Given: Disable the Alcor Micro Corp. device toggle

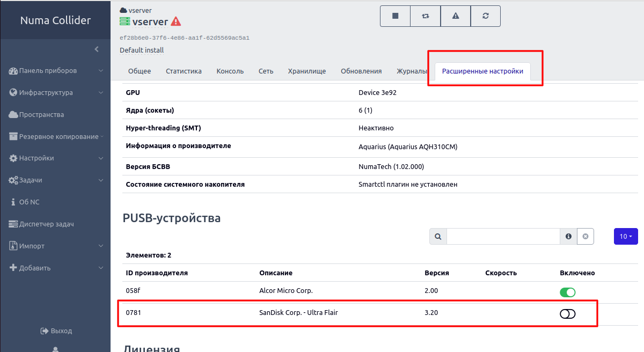Looking at the screenshot, I should (x=567, y=292).
